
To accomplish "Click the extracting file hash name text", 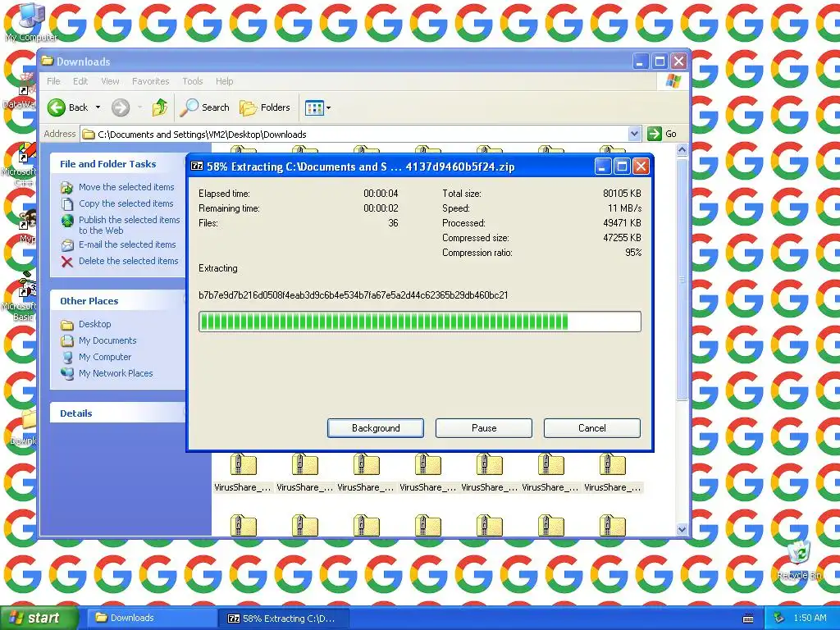I will coord(353,295).
